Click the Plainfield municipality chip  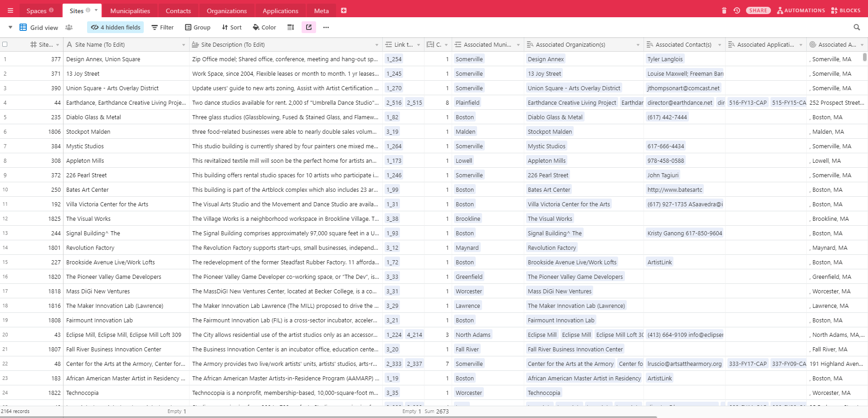[468, 102]
